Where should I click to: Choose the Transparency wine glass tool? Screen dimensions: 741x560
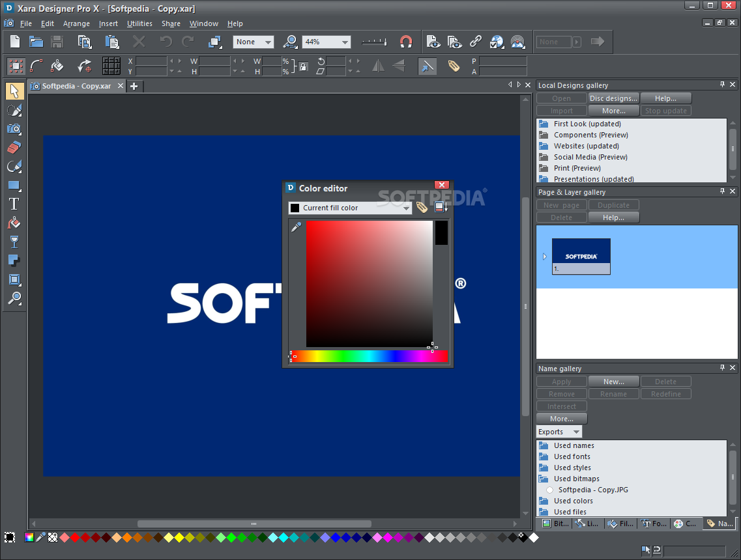click(x=14, y=242)
